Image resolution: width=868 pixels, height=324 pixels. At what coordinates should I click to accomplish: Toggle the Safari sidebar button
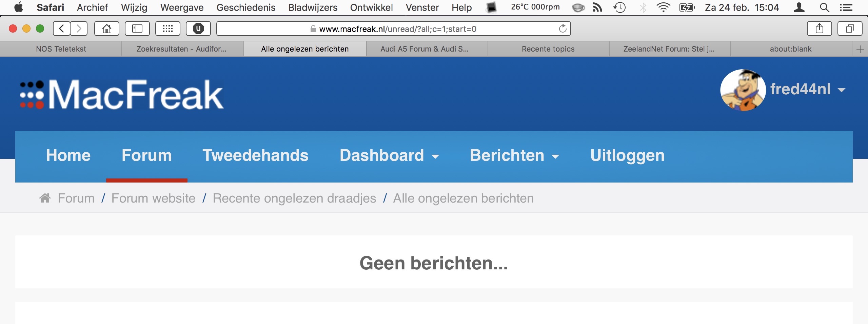[x=137, y=28]
